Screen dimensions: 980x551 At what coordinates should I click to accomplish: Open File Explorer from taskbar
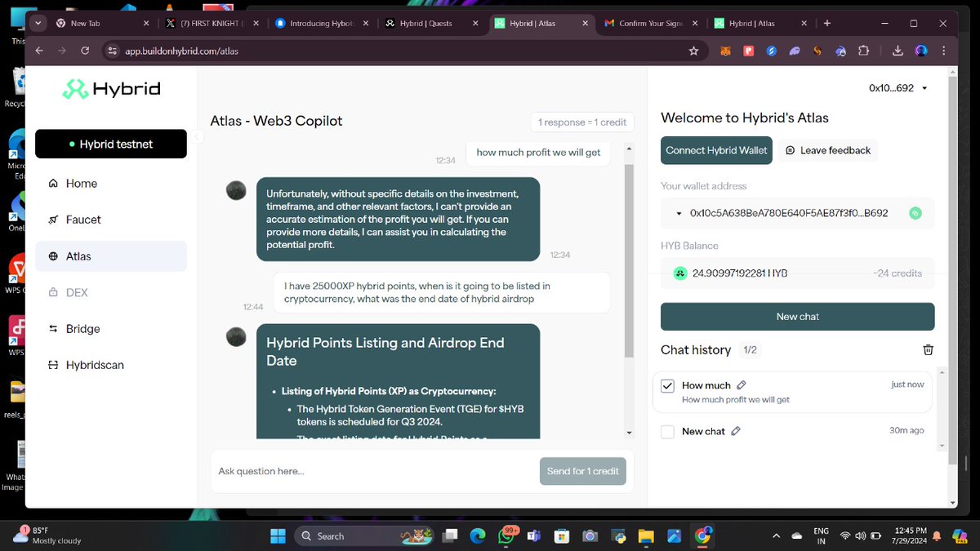pos(646,535)
